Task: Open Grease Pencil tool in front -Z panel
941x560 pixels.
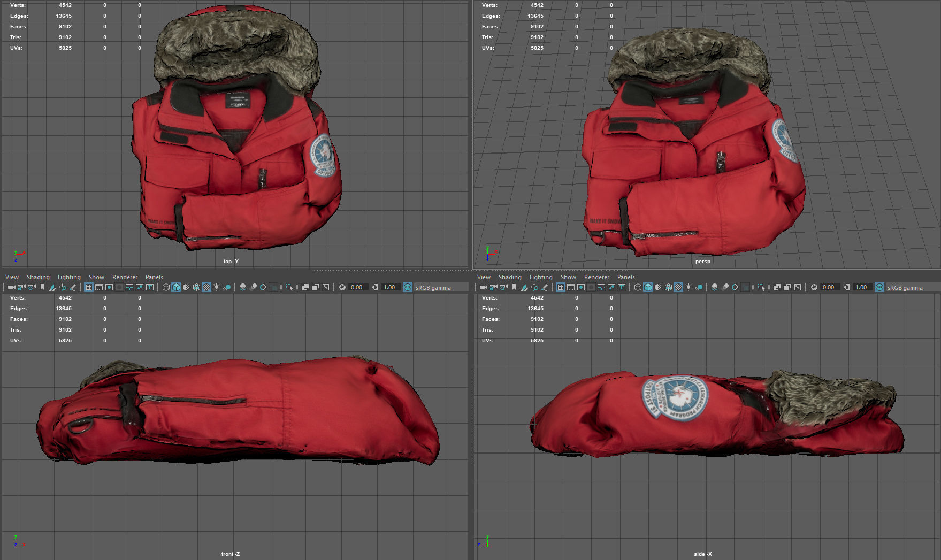Action: [73, 287]
